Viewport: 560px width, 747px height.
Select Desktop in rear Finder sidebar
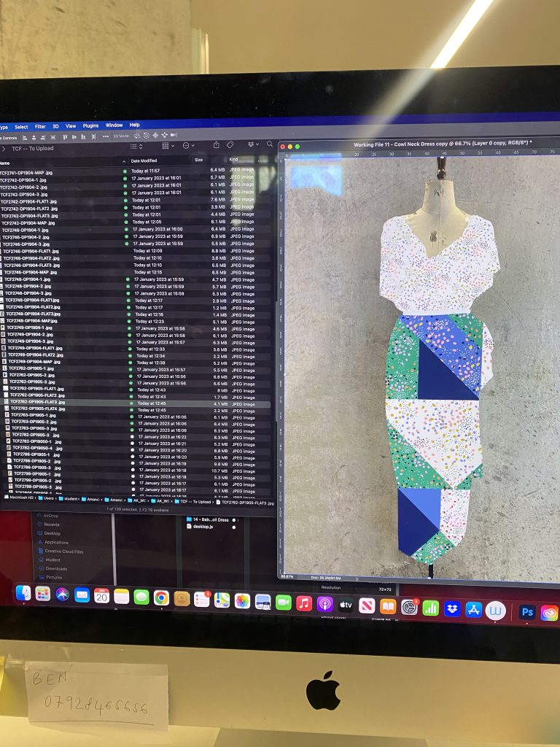pos(49,533)
